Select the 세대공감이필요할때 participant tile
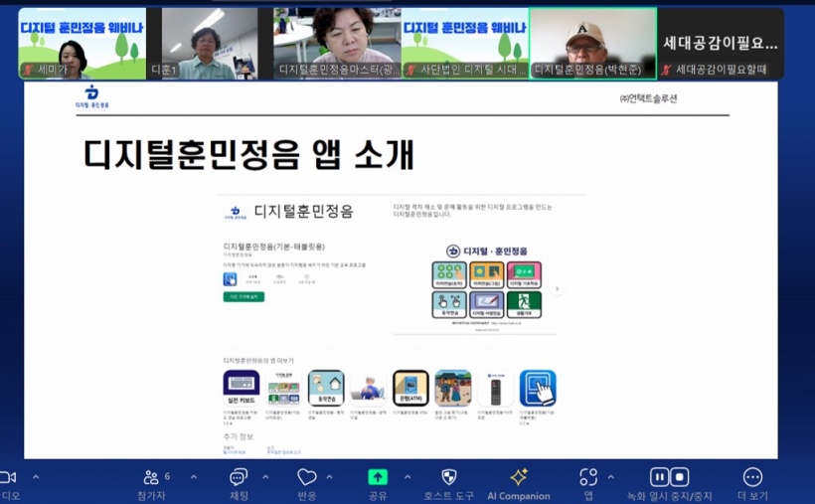 pyautogui.click(x=721, y=44)
